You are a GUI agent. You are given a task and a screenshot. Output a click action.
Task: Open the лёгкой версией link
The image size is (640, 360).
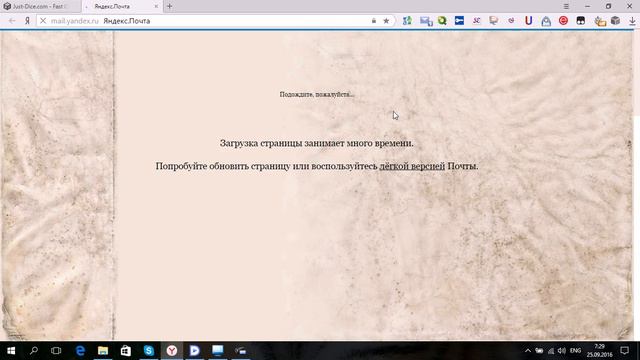click(x=412, y=166)
